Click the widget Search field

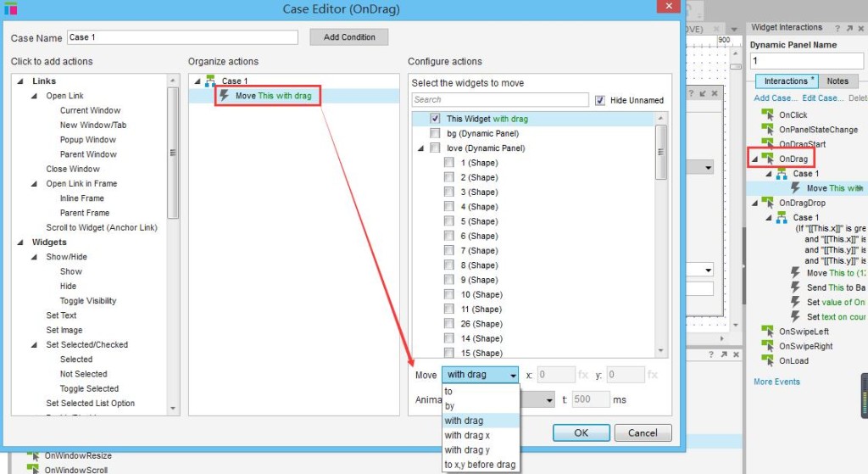(500, 100)
